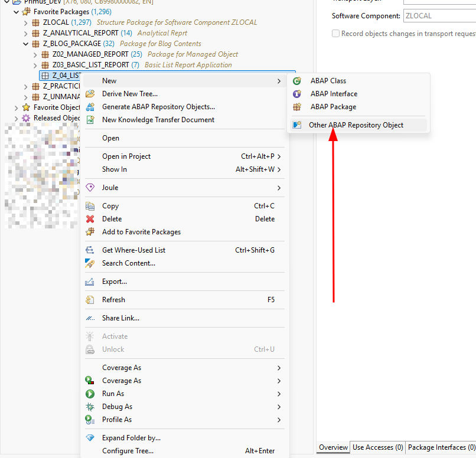The height and width of the screenshot is (458, 476).
Task: Select the Z_04_LIS package tree row
Action: point(61,76)
